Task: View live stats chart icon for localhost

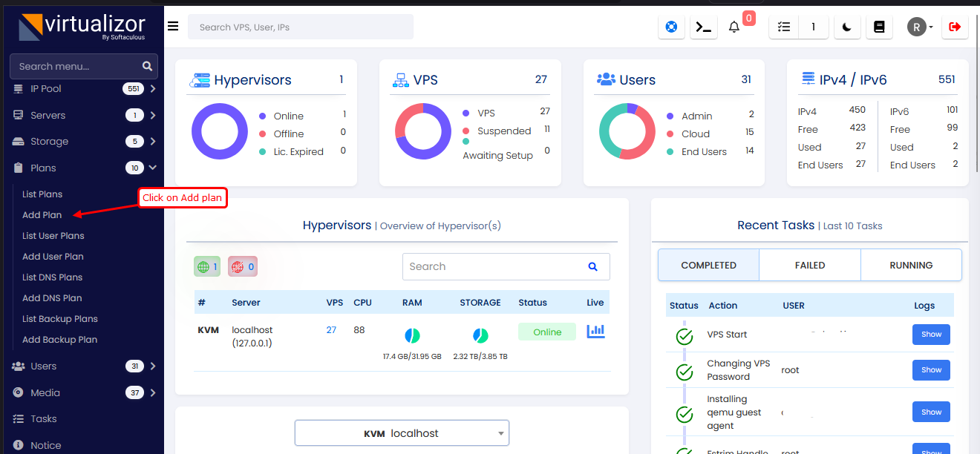Action: [x=595, y=332]
